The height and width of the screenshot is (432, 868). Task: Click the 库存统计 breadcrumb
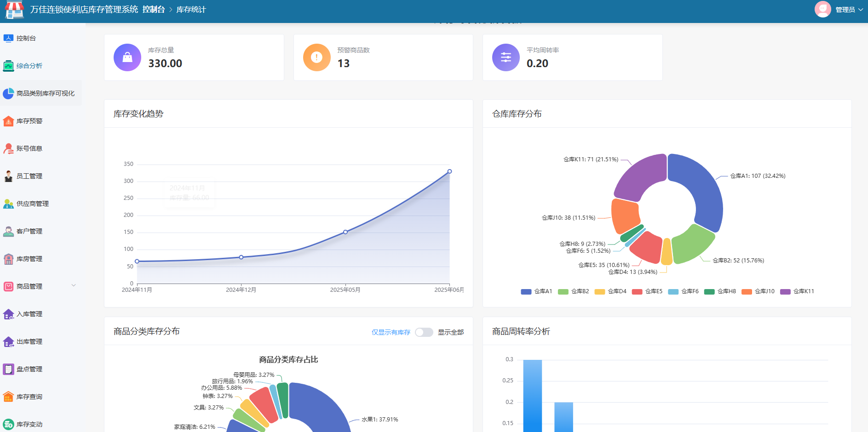point(191,10)
